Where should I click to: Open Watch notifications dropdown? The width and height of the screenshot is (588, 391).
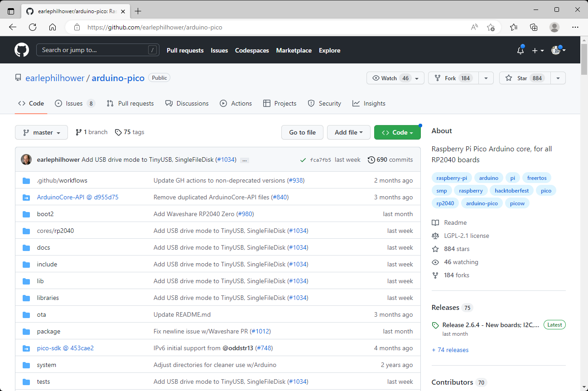[395, 78]
